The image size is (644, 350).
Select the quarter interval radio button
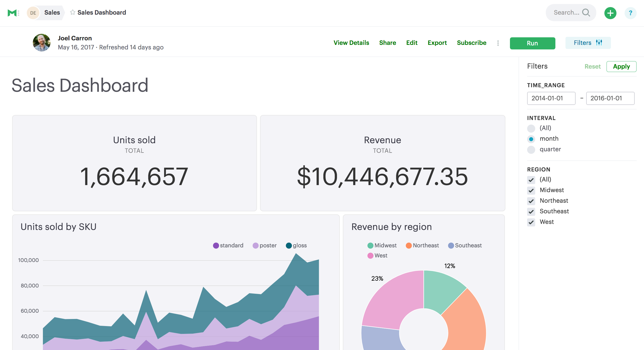[531, 149]
